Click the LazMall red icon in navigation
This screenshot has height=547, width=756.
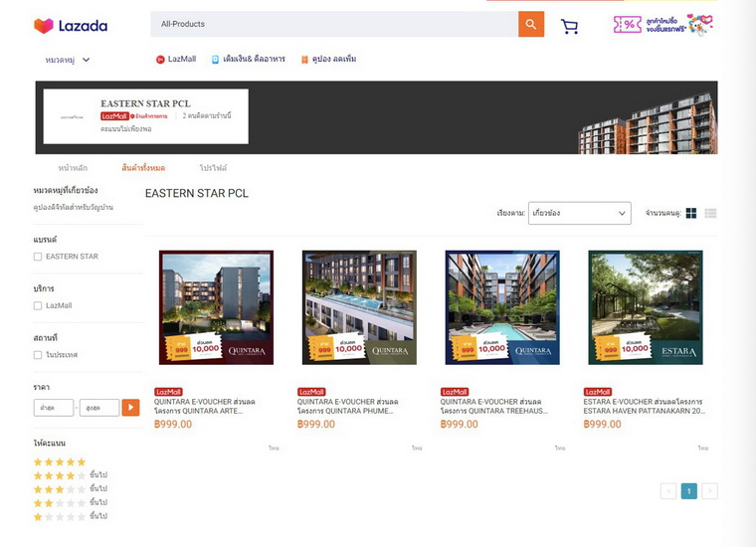pyautogui.click(x=160, y=60)
